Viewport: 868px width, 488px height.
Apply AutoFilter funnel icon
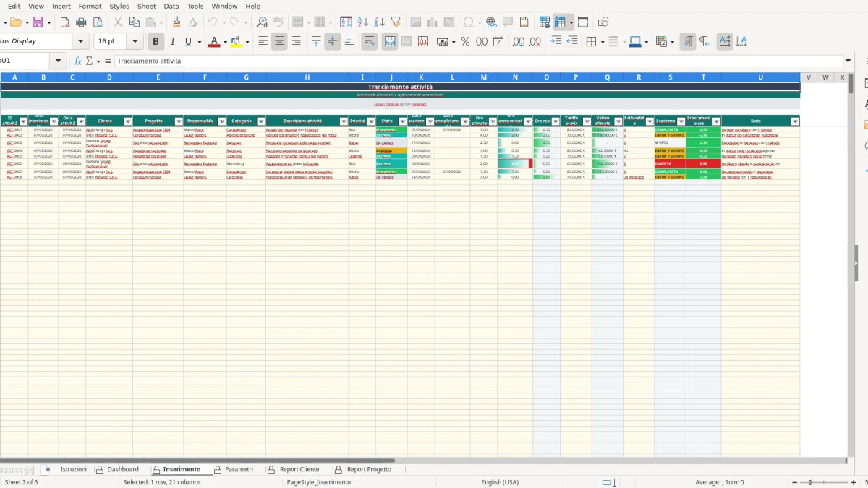click(x=396, y=22)
